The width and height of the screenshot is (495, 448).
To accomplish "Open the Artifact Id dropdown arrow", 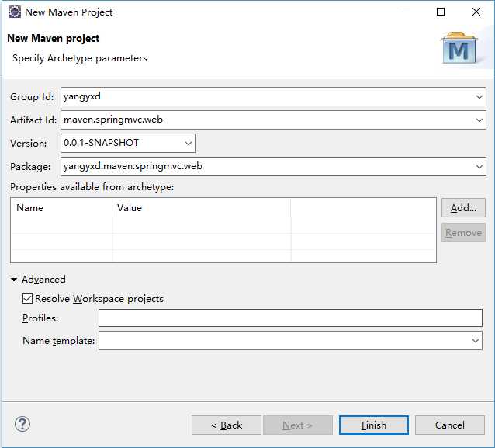I will point(479,120).
